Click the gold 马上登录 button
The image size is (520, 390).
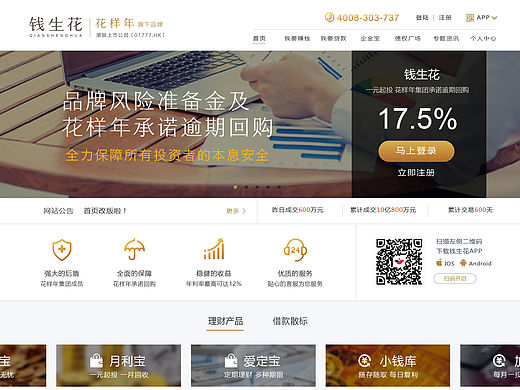(416, 151)
